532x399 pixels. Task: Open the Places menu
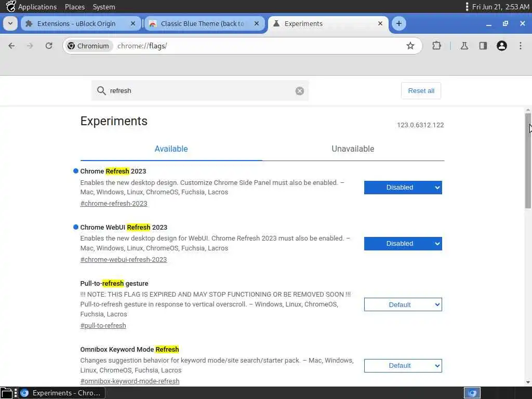point(75,7)
